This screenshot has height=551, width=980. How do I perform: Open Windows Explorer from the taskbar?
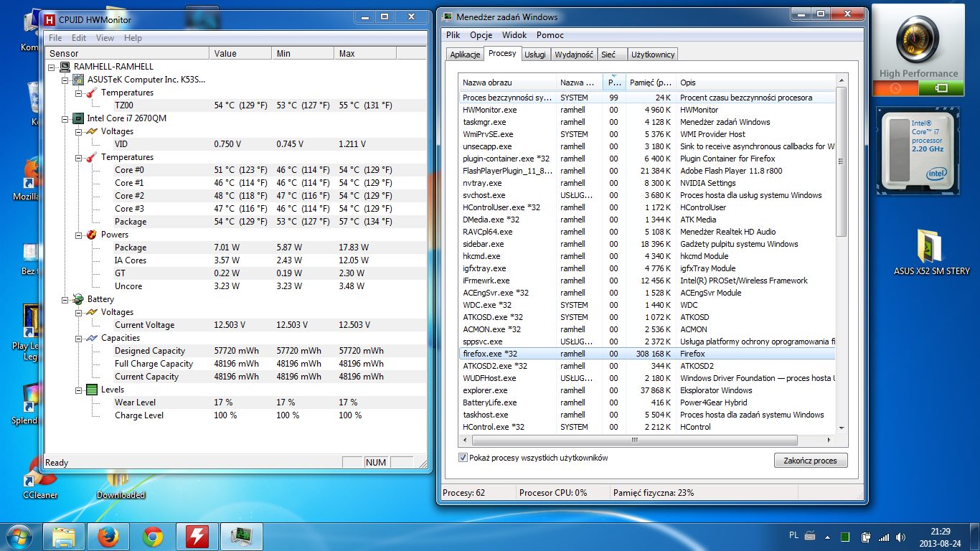(65, 537)
